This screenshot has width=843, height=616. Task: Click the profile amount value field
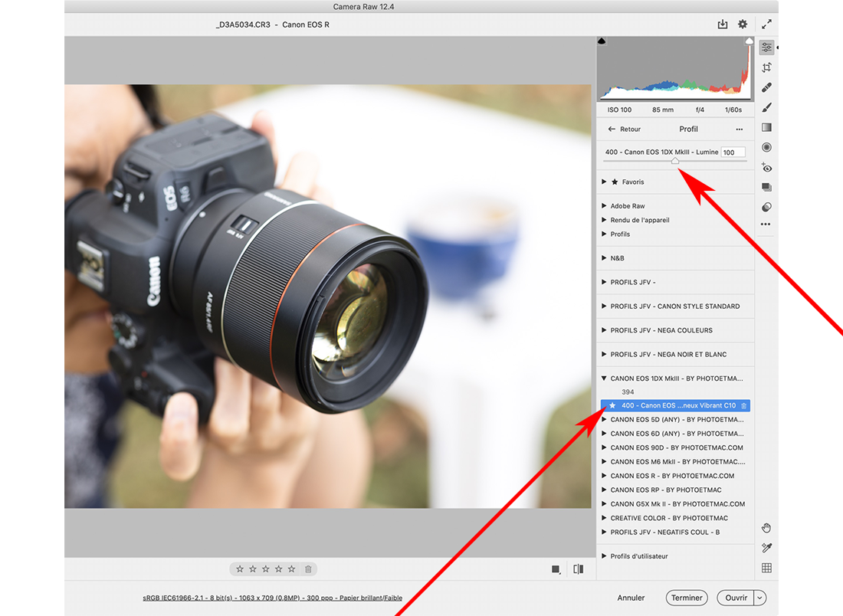[x=732, y=152]
